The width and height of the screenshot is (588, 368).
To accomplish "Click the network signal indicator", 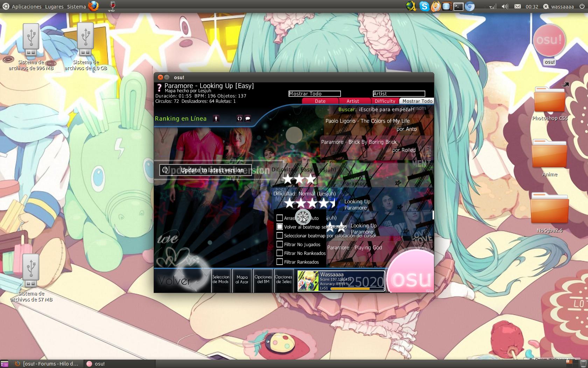I will coord(492,6).
